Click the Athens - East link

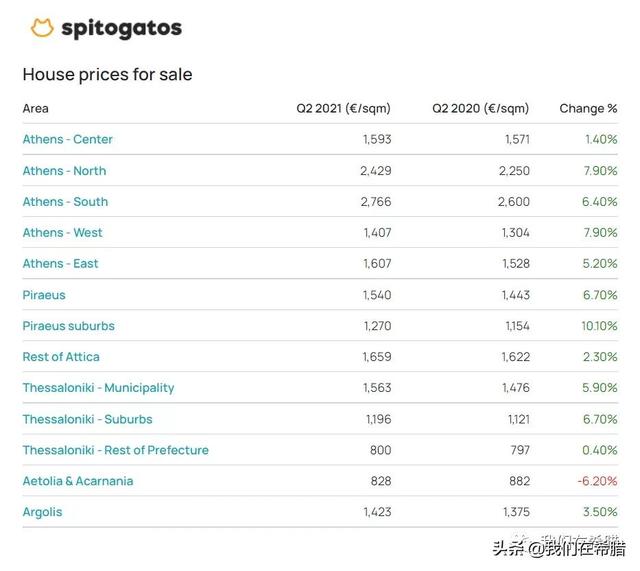pyautogui.click(x=60, y=264)
